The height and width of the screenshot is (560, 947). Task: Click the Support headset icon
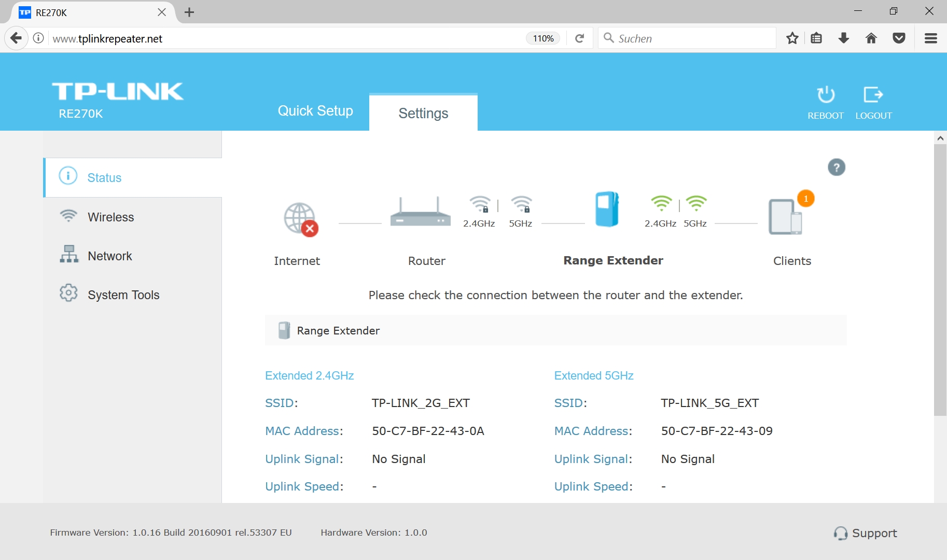click(x=840, y=533)
